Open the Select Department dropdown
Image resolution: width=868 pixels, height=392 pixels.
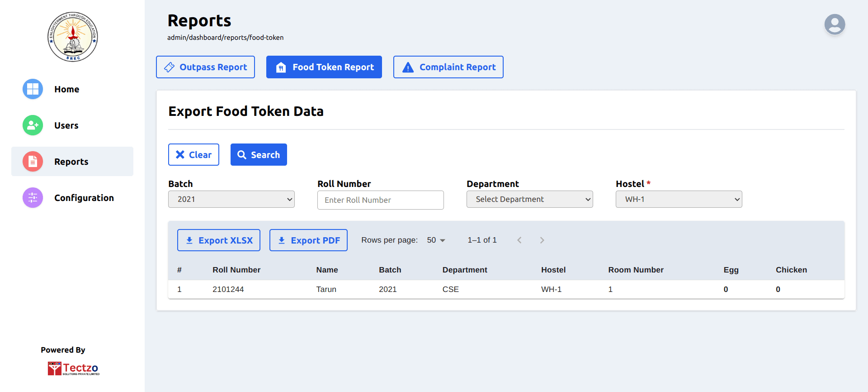coord(529,199)
